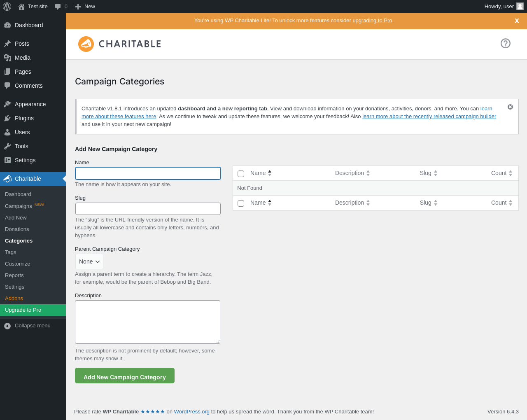Click the Pages icon in sidebar
The width and height of the screenshot is (527, 420).
coord(7,72)
